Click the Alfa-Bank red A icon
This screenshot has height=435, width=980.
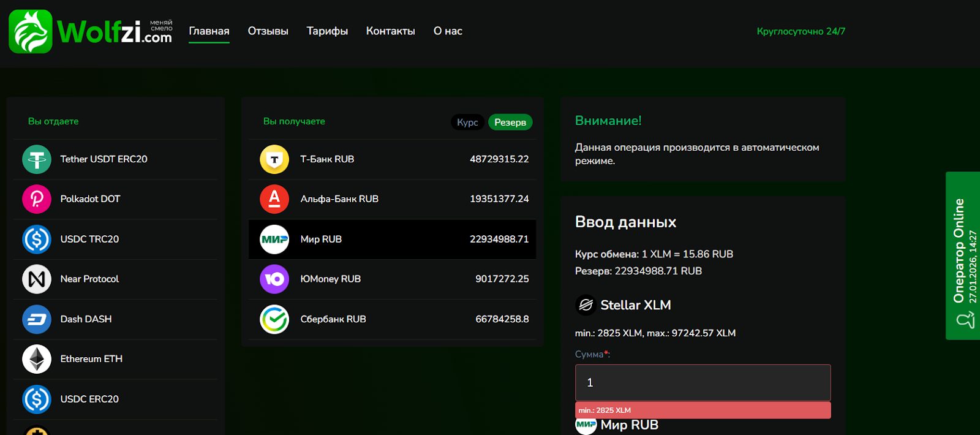(x=274, y=199)
